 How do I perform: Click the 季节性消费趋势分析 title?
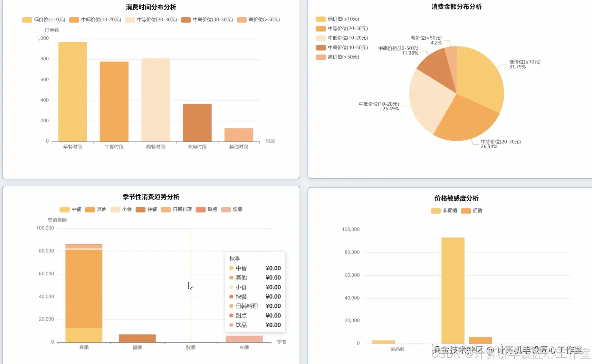[x=151, y=197]
